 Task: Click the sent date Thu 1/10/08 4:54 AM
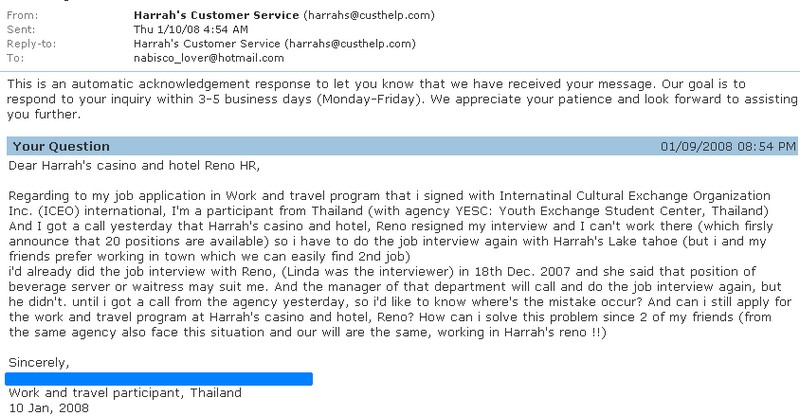coord(191,30)
